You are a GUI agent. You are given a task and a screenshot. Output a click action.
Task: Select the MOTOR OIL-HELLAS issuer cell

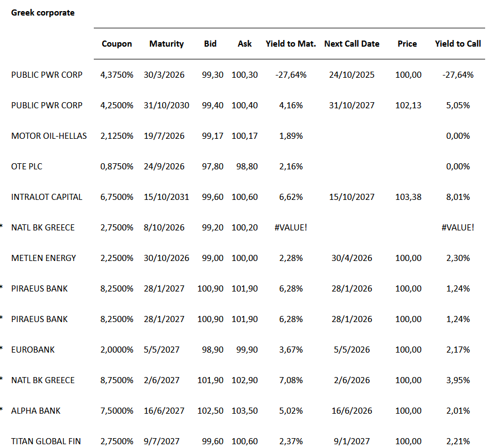click(x=49, y=136)
